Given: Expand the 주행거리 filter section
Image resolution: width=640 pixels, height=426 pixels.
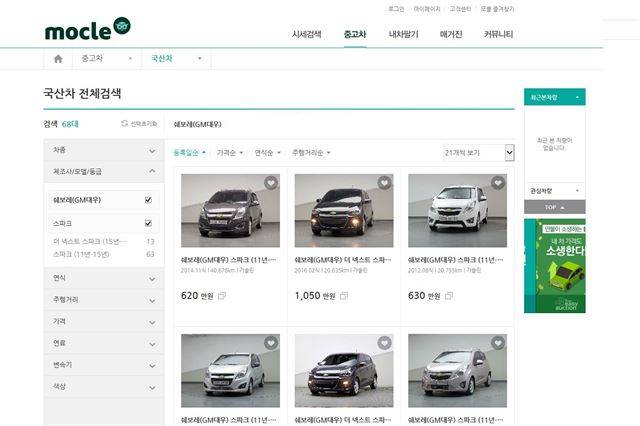Looking at the screenshot, I should [x=104, y=300].
